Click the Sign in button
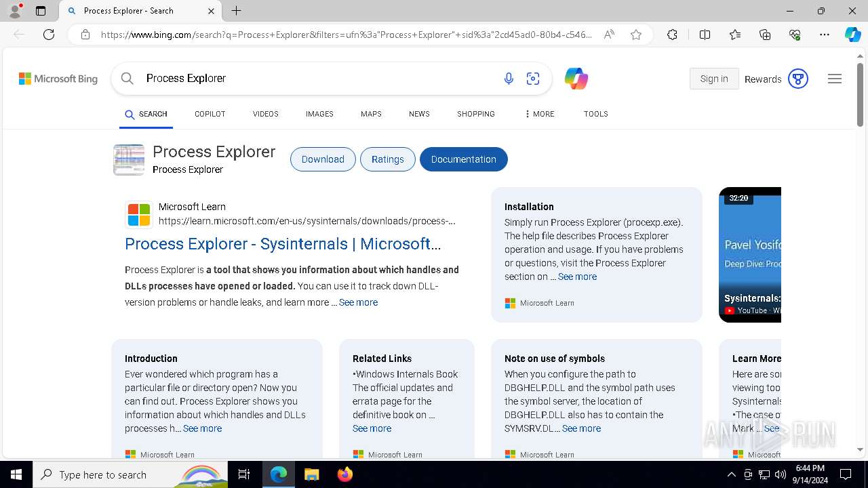Screen dimensions: 868x488 [714, 79]
